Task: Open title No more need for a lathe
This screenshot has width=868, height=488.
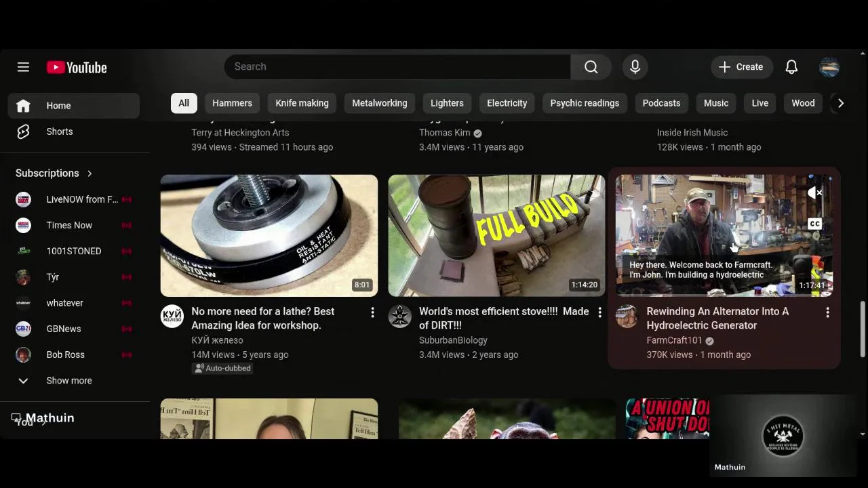Action: (x=263, y=319)
